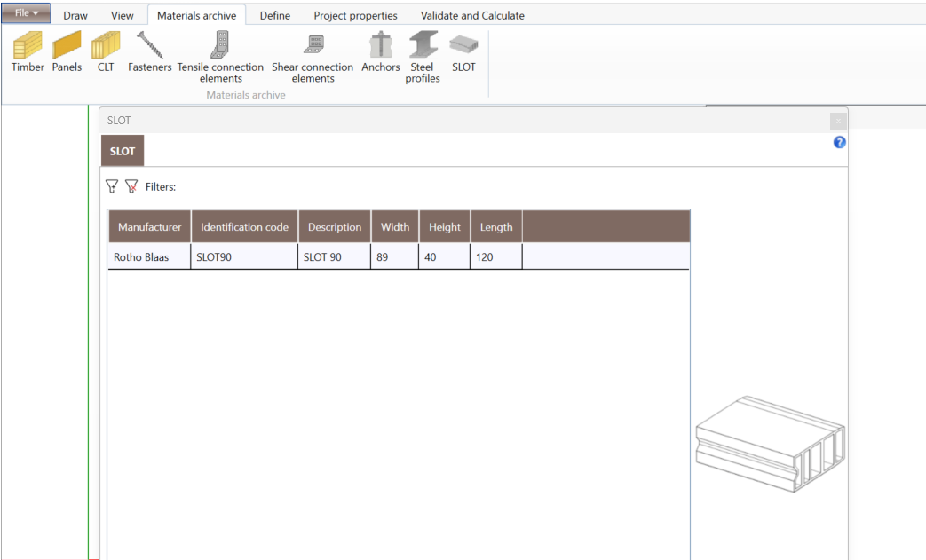This screenshot has height=560, width=926.
Task: Switch to the Define ribbon tab
Action: click(275, 15)
